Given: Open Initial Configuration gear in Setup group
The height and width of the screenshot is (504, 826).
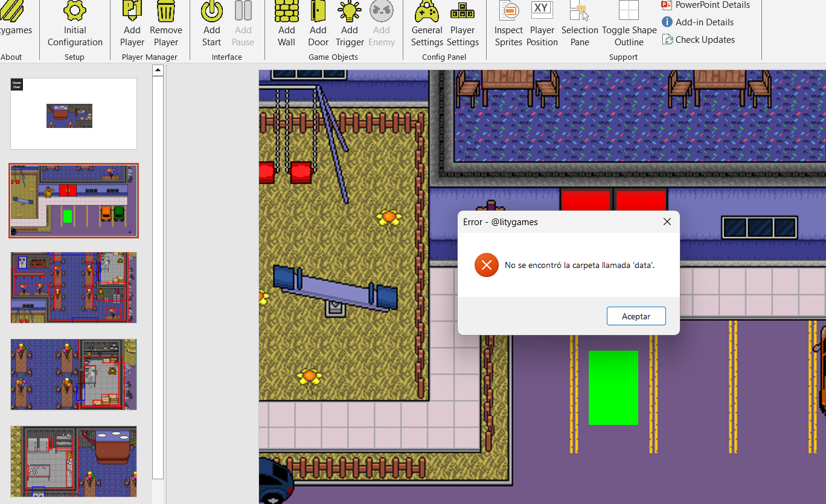Looking at the screenshot, I should 75,24.
